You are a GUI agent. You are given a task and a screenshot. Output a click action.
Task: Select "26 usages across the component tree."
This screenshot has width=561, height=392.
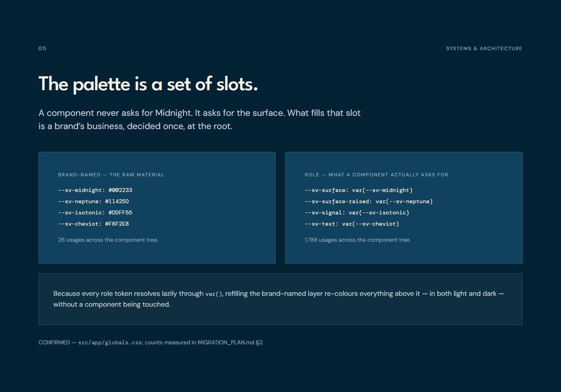108,240
